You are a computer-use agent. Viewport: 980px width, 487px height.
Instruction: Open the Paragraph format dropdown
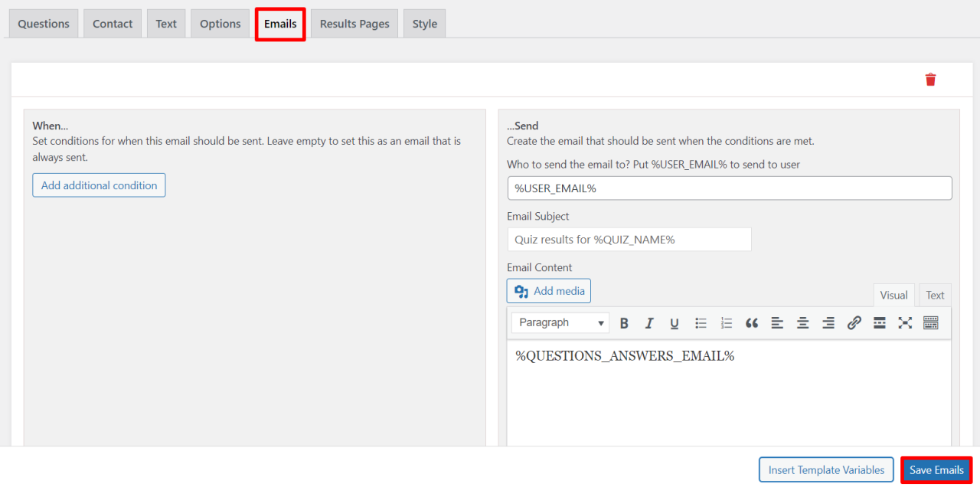click(x=560, y=323)
